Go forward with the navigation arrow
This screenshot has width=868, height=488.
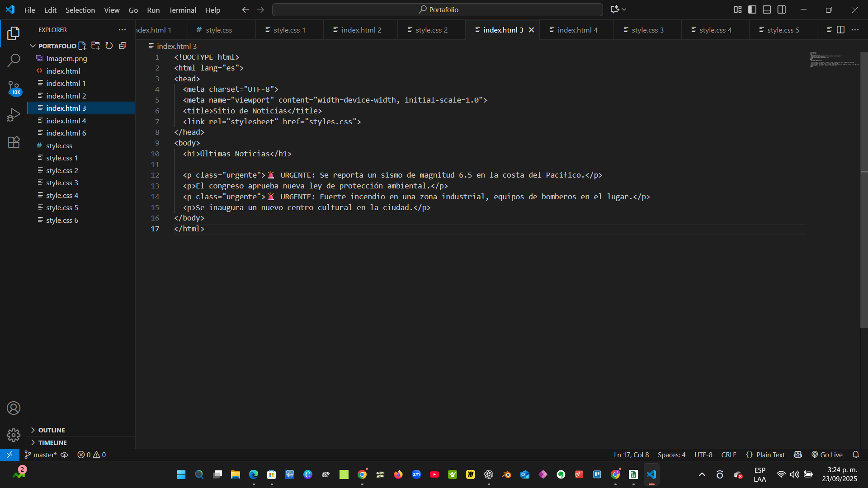pyautogui.click(x=260, y=9)
